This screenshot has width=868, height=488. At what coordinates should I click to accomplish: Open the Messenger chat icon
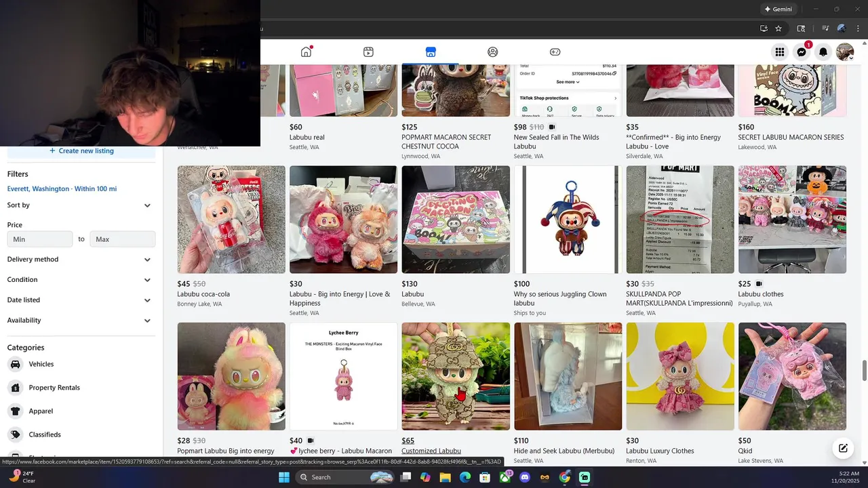[x=802, y=52]
